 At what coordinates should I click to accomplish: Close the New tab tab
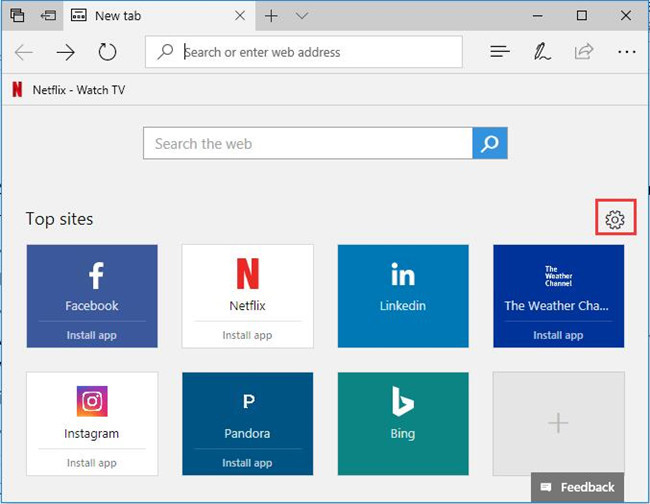pyautogui.click(x=240, y=16)
